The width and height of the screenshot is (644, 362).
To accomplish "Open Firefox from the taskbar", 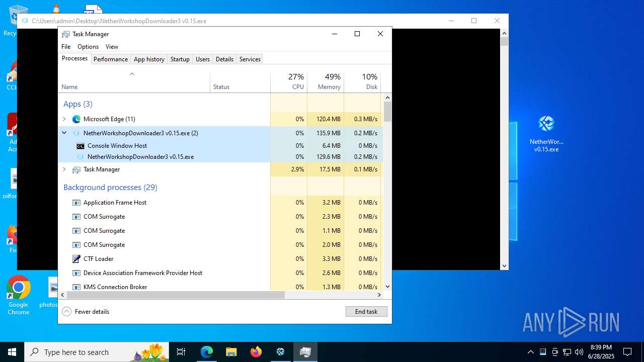I will pos(256,352).
